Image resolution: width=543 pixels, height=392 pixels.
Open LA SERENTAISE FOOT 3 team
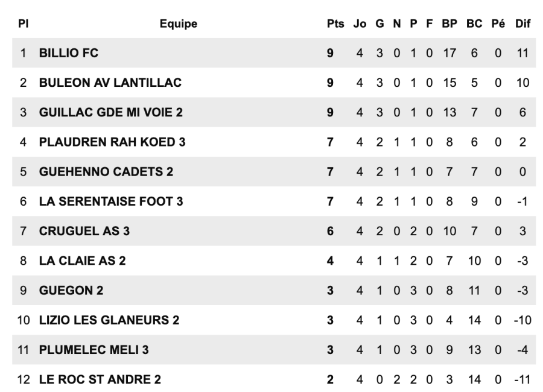111,201
